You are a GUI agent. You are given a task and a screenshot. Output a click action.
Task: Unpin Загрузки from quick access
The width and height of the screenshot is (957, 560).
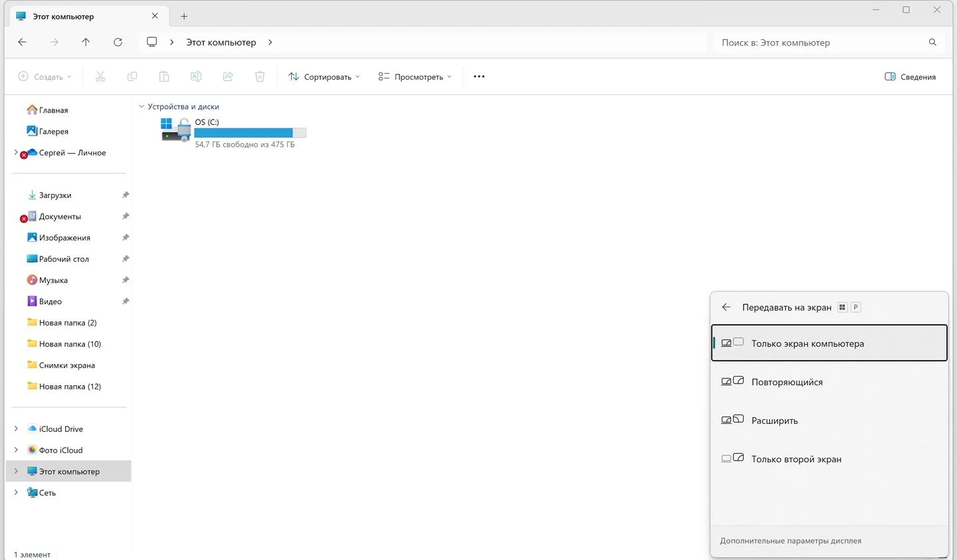click(x=126, y=195)
